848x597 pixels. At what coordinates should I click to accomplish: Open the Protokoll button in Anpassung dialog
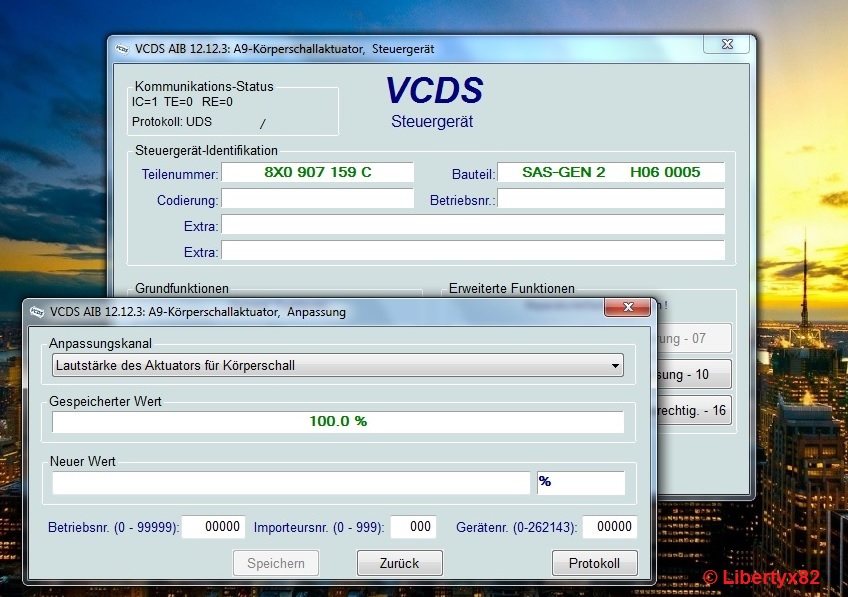594,563
